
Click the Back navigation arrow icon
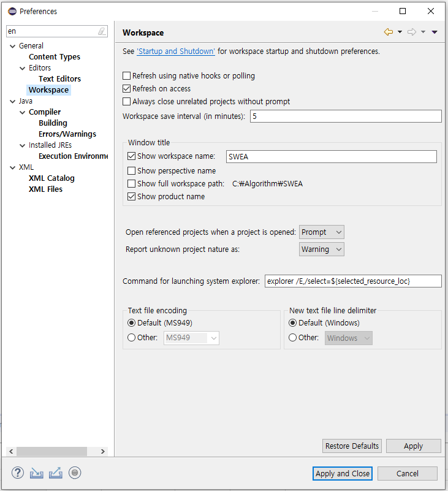[389, 32]
